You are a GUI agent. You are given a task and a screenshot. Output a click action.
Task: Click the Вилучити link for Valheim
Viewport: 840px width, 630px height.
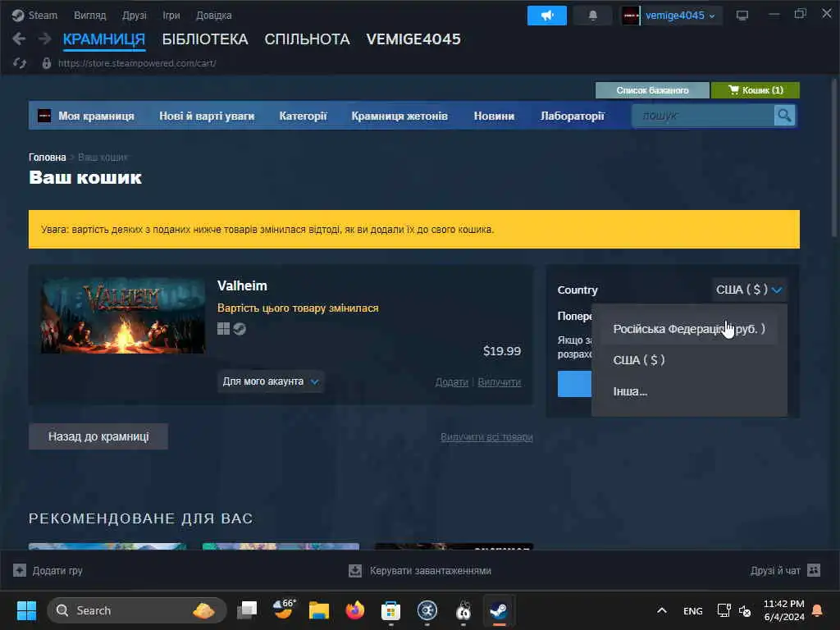[500, 382]
